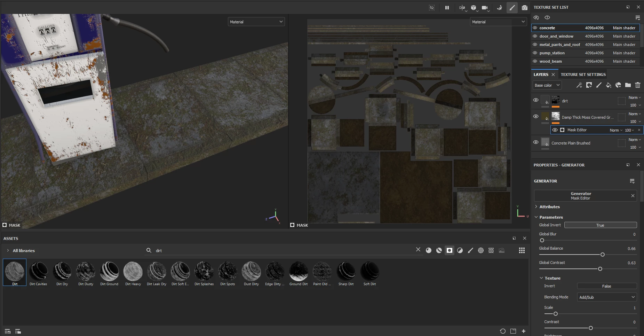Select the Dirt Splashes asset thumbnail
Image resolution: width=644 pixels, height=336 pixels.
(204, 272)
